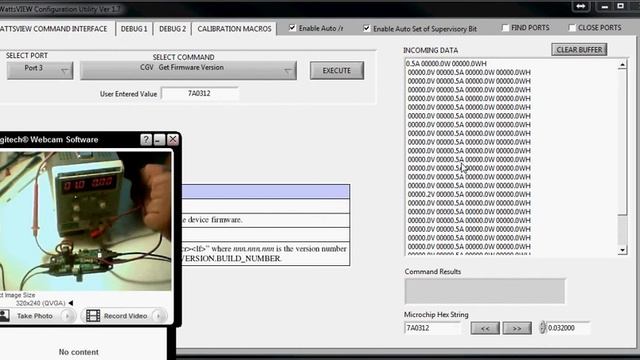Click the highlighted blue row in the command table

click(266, 191)
